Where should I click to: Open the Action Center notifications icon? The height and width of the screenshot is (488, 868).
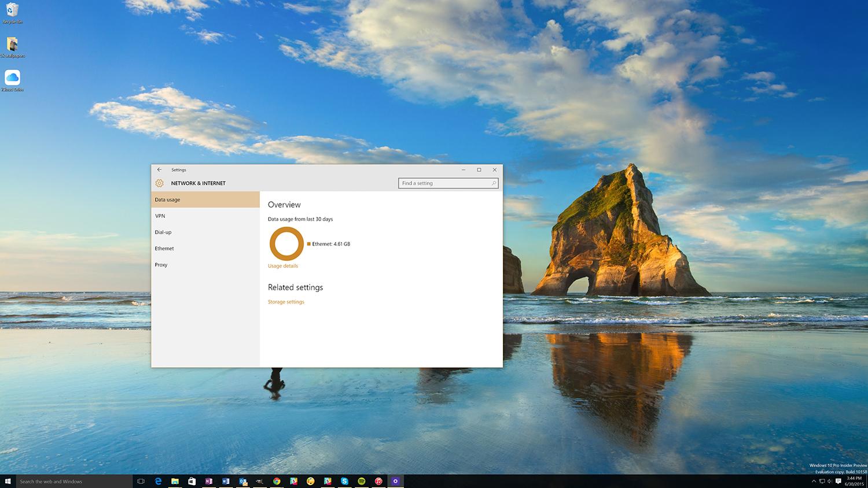pyautogui.click(x=838, y=481)
